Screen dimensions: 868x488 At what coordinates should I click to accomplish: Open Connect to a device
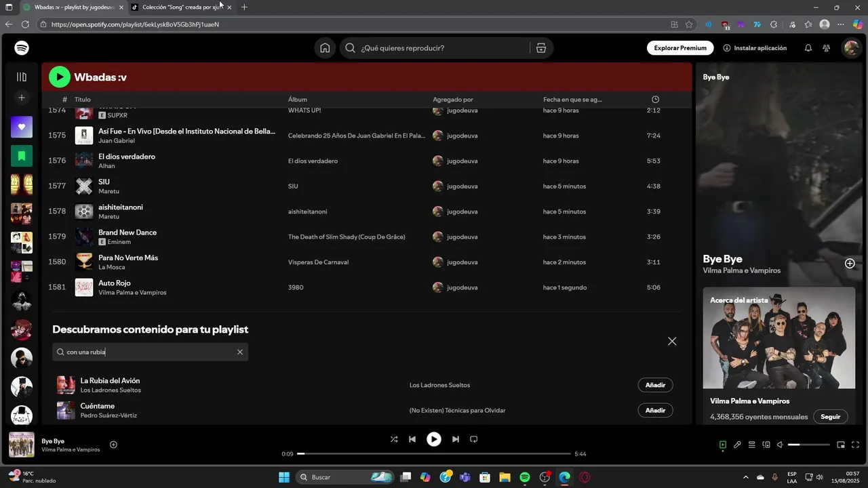pyautogui.click(x=766, y=445)
